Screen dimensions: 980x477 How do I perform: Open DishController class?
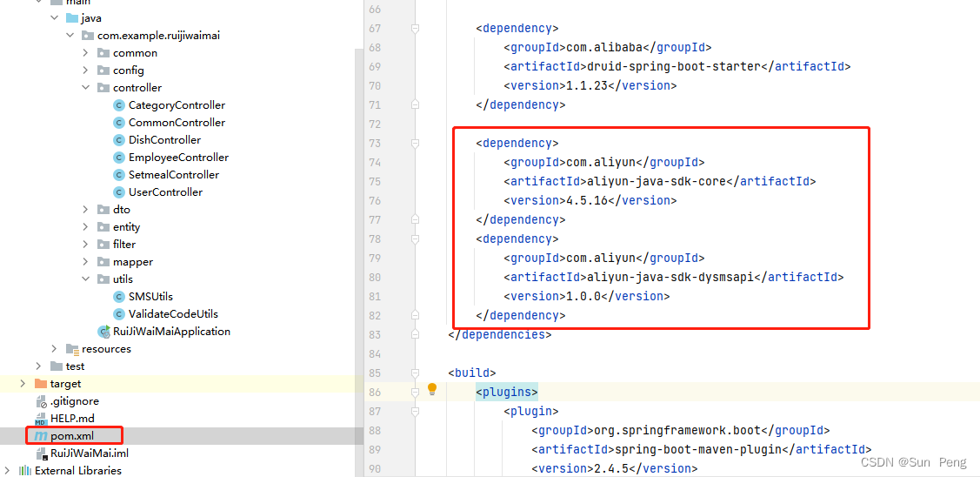point(164,139)
